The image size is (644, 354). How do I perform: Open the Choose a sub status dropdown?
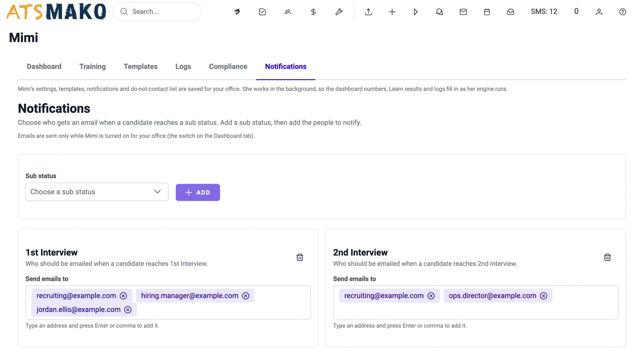(x=97, y=192)
